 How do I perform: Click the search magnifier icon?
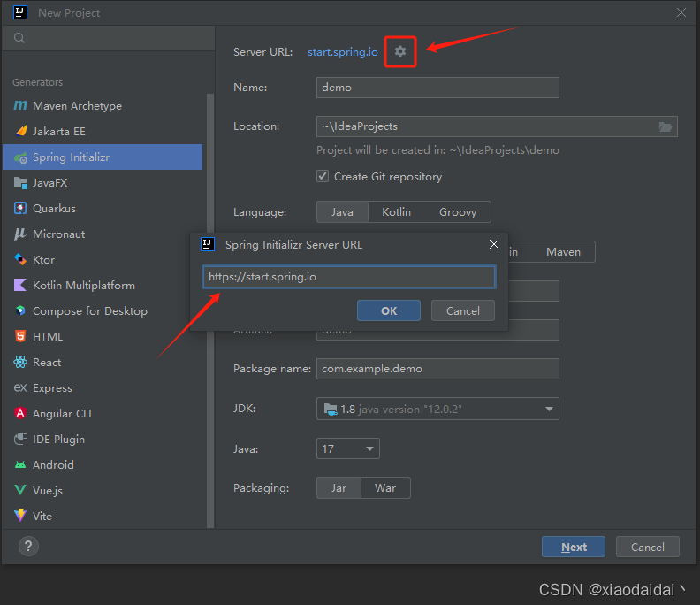coord(19,38)
